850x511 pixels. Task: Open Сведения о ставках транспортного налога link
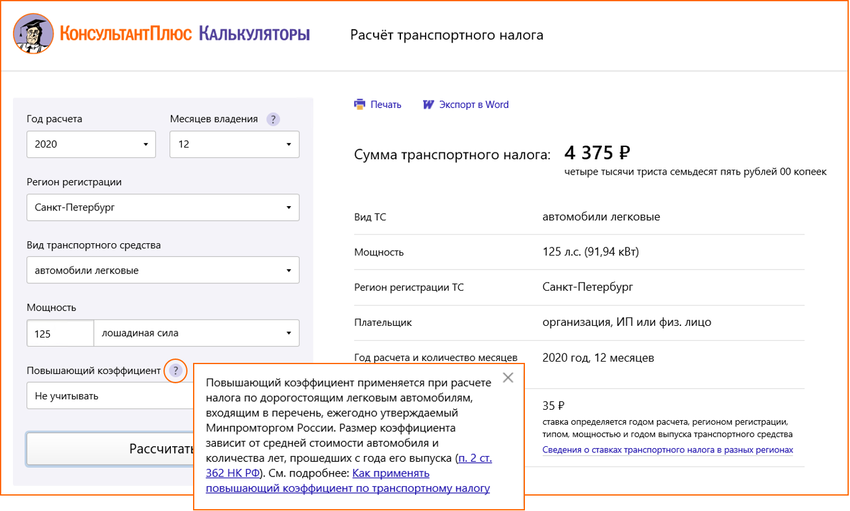(667, 450)
